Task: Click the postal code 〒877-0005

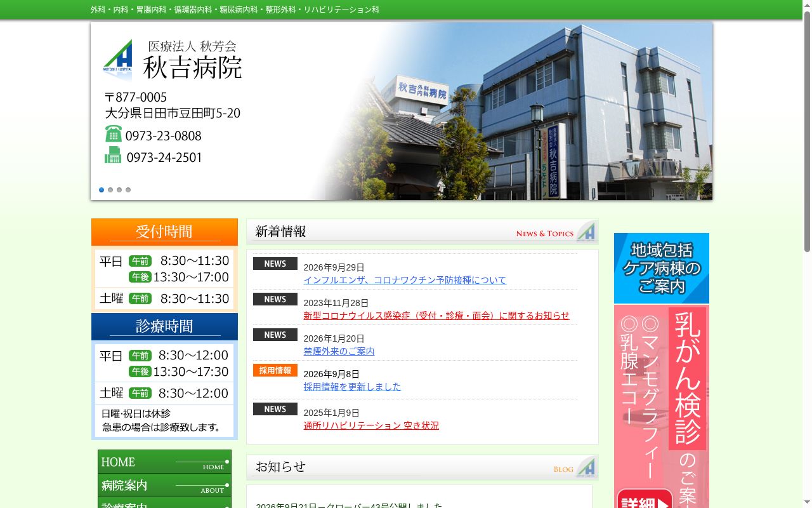Action: pyautogui.click(x=136, y=97)
